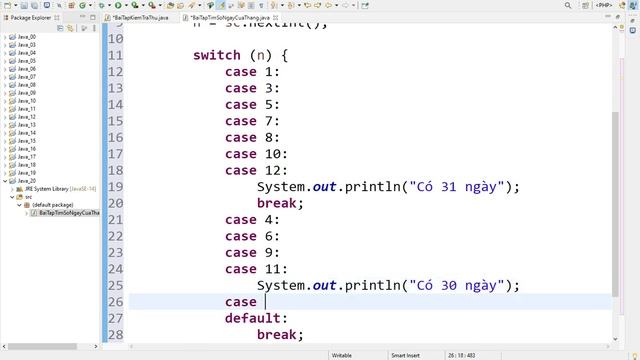
Task: Click the Save All toolbar icon
Action: pos(35,5)
